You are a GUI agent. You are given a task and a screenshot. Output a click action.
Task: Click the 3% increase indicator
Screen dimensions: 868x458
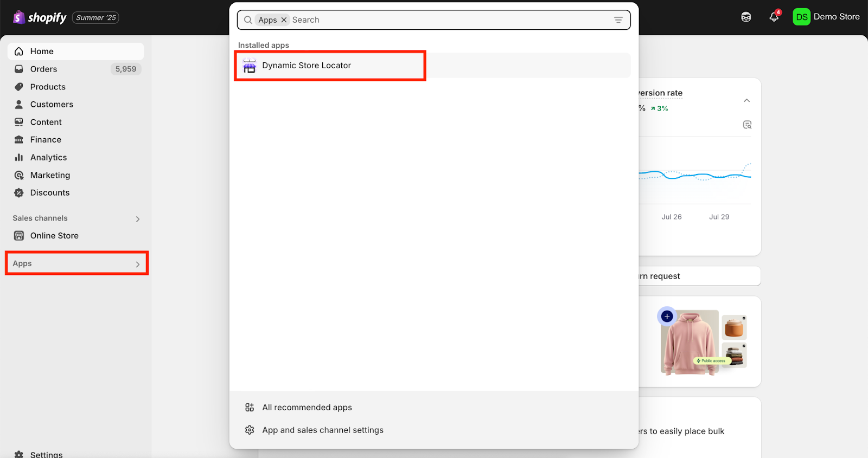[660, 108]
